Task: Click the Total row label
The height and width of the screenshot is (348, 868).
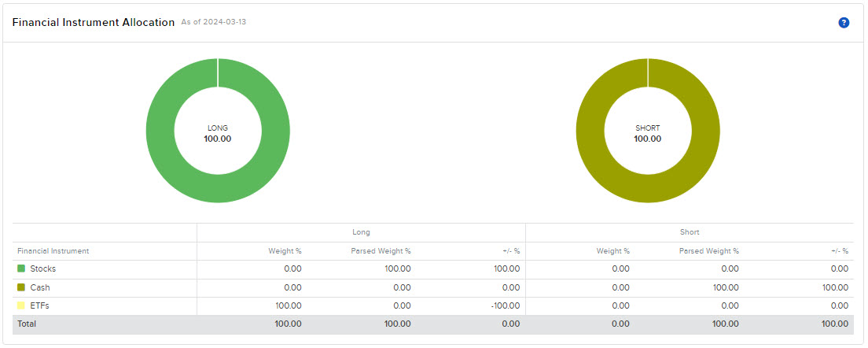Action: [x=27, y=324]
